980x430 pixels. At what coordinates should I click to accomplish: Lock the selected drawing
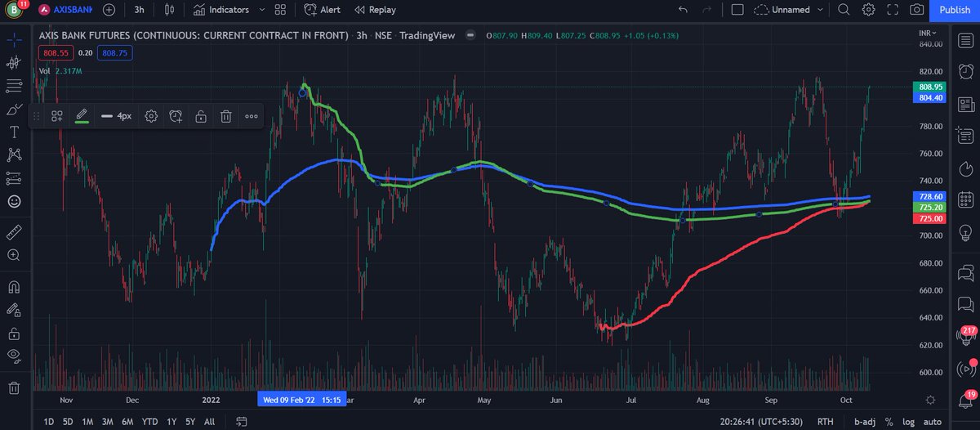click(201, 116)
